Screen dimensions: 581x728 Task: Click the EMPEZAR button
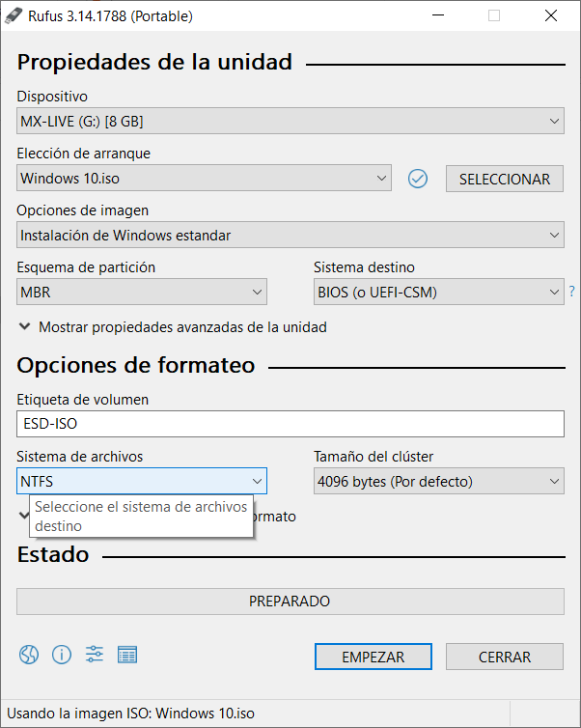[x=373, y=657]
